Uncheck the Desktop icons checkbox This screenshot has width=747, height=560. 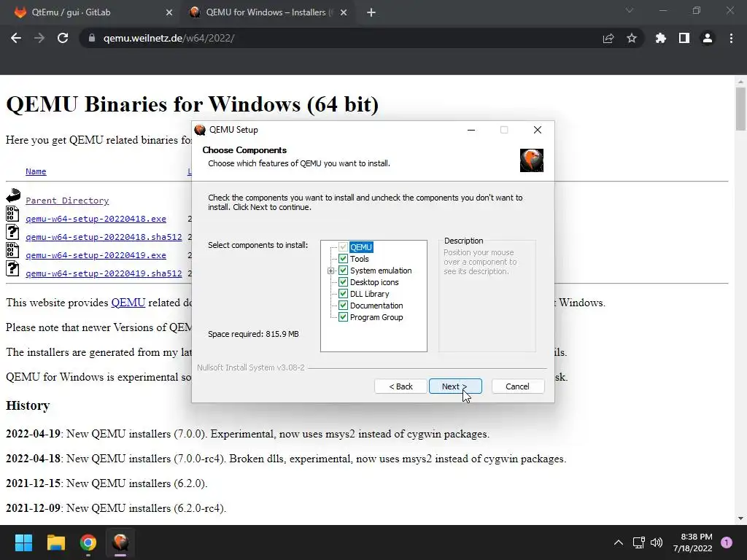point(343,282)
